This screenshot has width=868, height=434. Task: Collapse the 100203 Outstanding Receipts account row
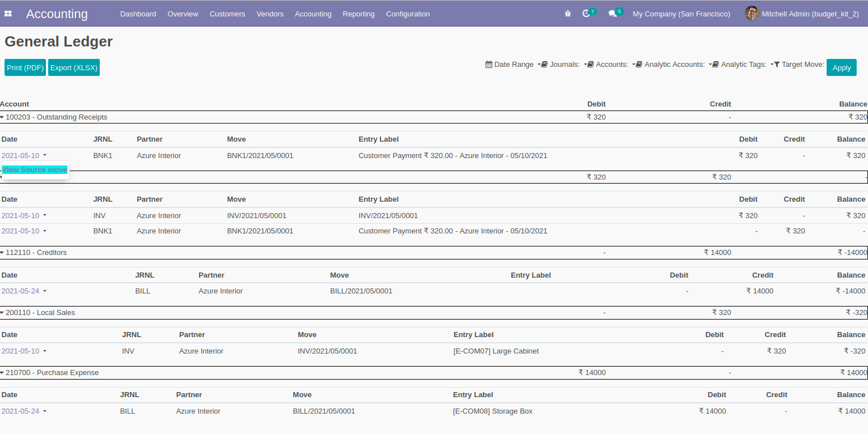(x=56, y=117)
